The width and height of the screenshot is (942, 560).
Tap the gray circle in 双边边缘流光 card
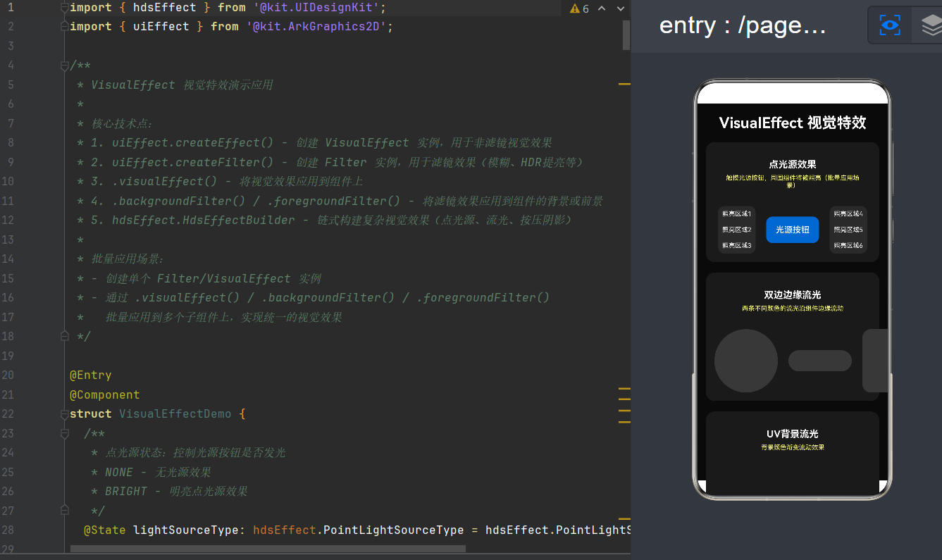[746, 361]
